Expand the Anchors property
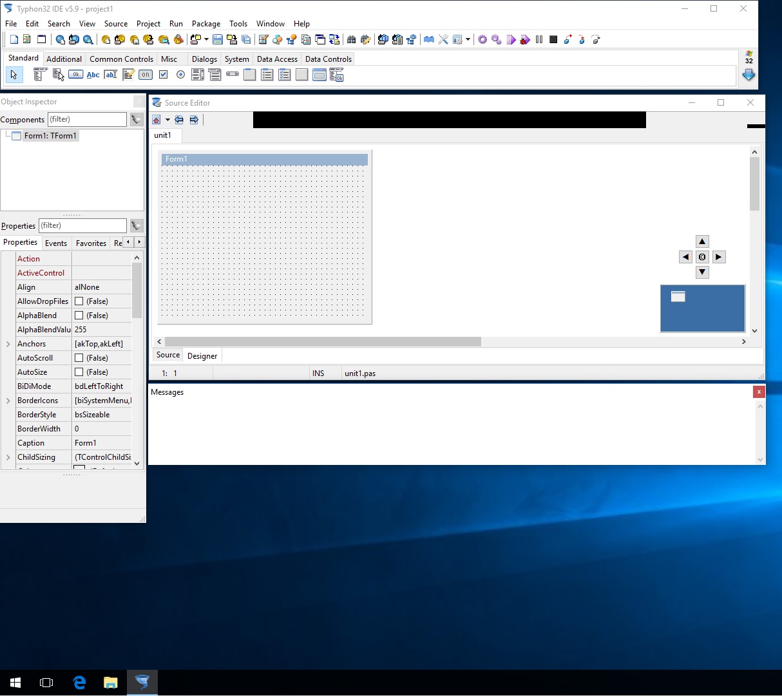 point(8,344)
